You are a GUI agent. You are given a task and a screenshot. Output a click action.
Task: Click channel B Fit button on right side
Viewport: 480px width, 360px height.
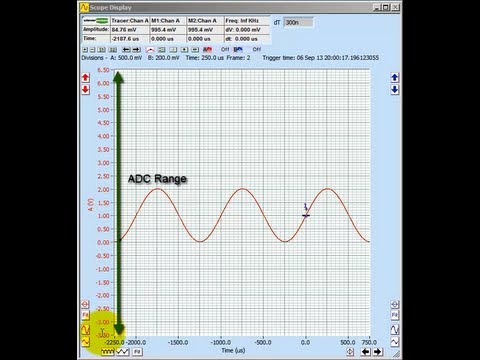coord(395,315)
